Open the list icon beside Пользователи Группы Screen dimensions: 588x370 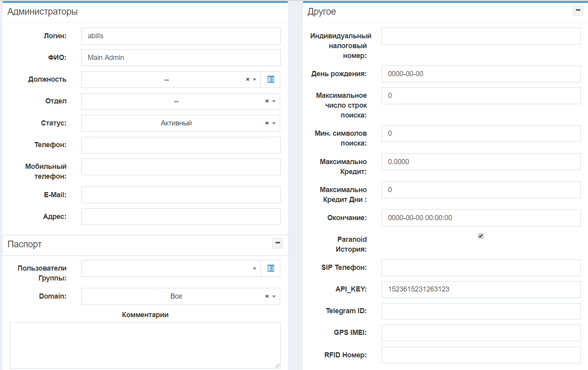pyautogui.click(x=270, y=268)
